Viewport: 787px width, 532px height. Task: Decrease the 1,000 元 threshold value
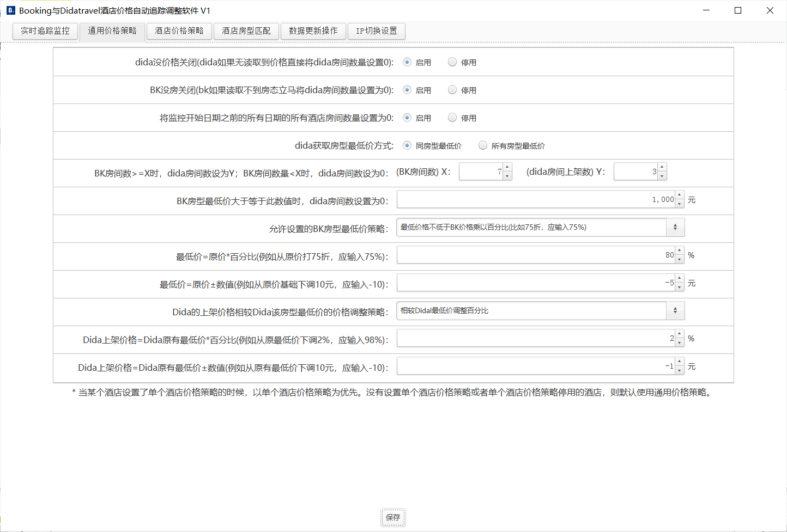(680, 204)
